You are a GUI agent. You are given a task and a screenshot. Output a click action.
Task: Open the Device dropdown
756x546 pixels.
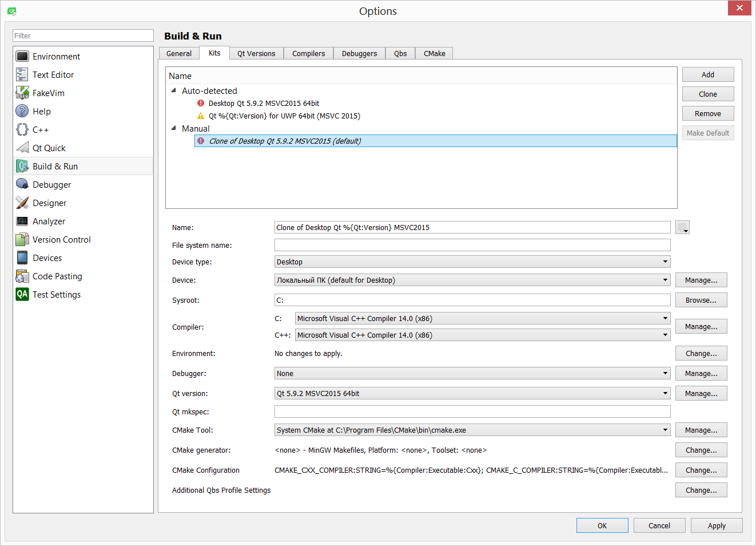(x=472, y=280)
